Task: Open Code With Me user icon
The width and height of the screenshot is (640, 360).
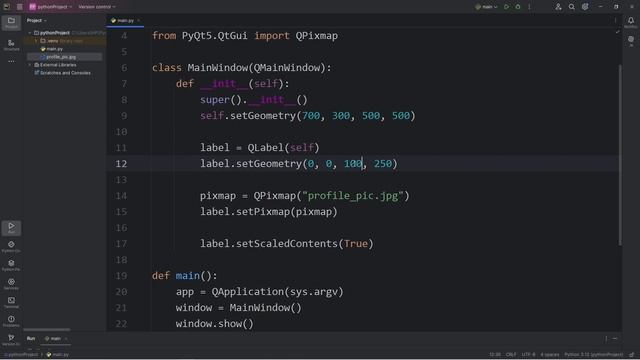Action: 558,7
